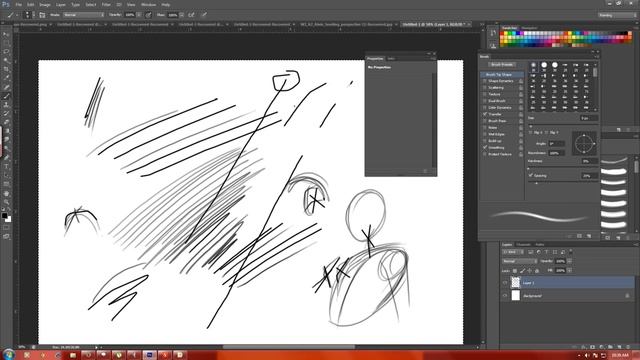Select the Pen tool
This screenshot has height=360, width=640.
click(x=6, y=158)
